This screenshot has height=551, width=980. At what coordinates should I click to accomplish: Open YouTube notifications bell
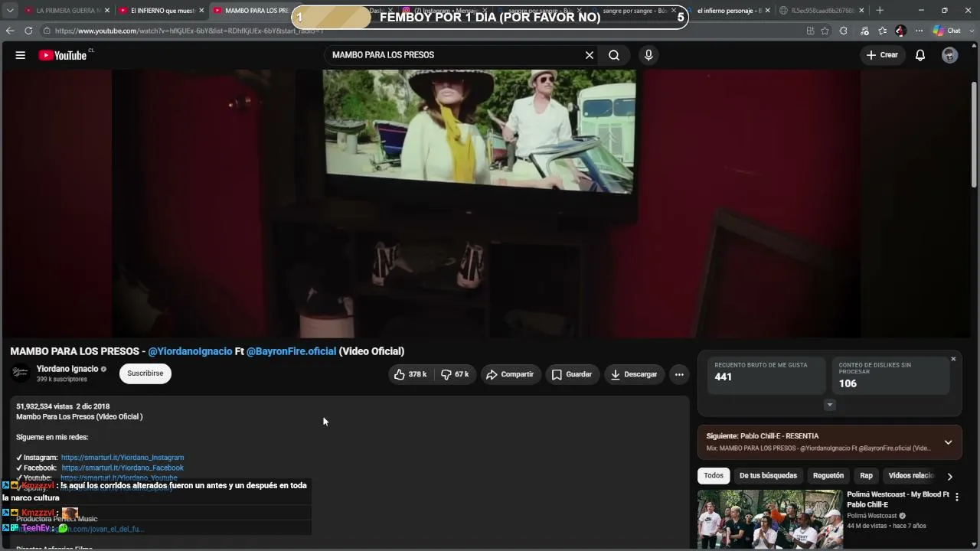[920, 55]
